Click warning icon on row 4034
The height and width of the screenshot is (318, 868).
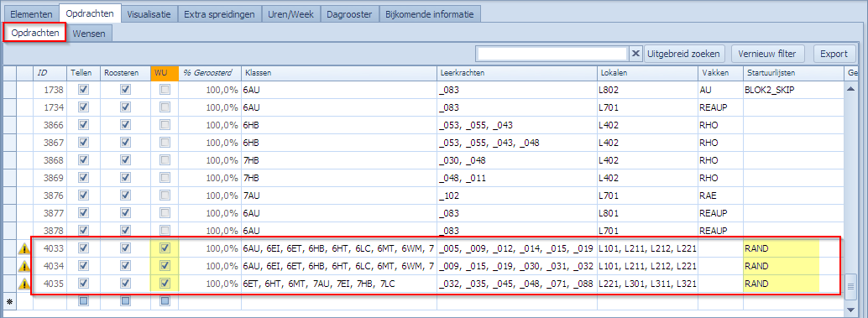[24, 267]
